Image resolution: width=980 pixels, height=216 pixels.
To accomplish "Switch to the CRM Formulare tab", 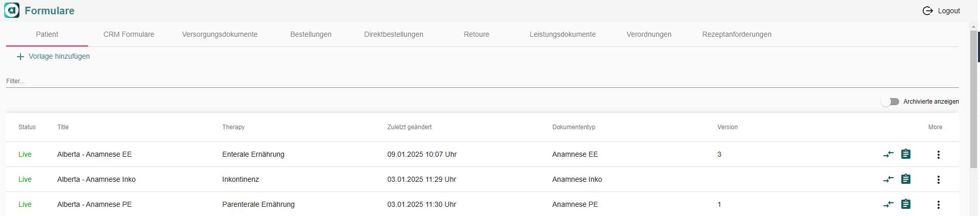I will pos(128,34).
